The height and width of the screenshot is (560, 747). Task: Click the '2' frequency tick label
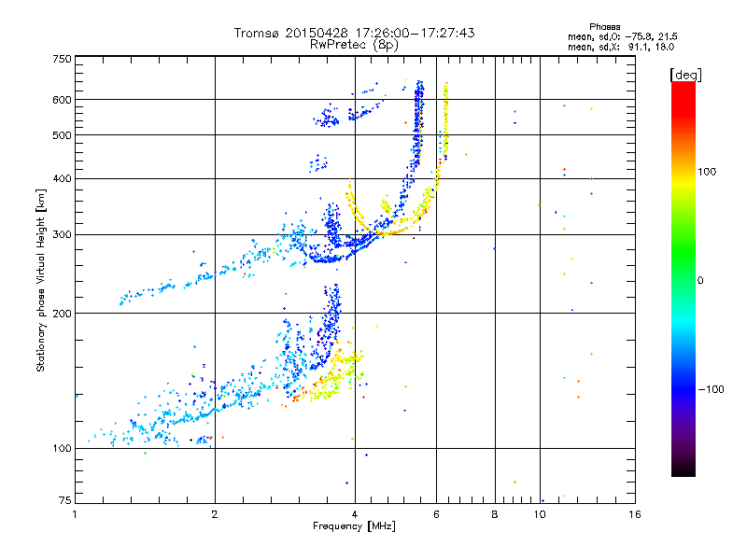215,514
